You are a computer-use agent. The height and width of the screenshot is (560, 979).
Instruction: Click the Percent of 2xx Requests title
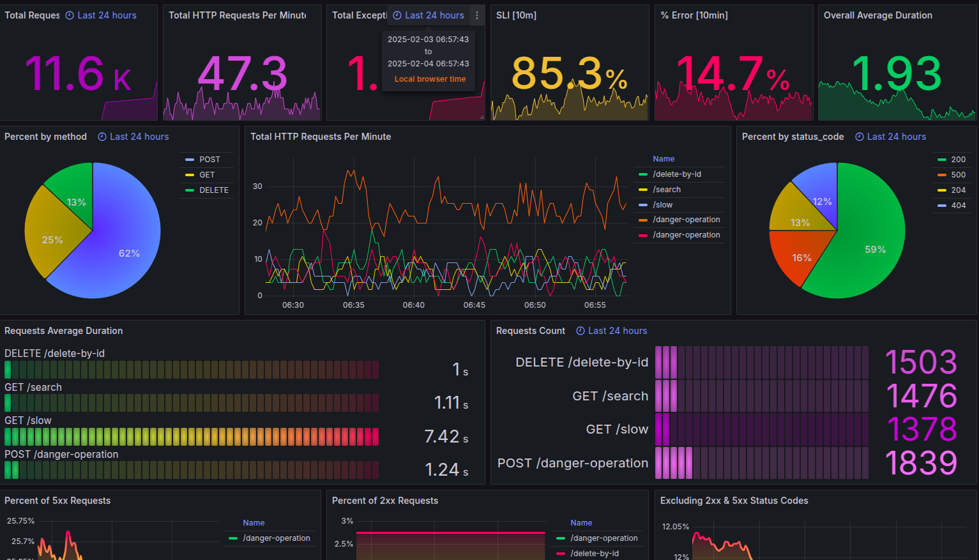385,501
